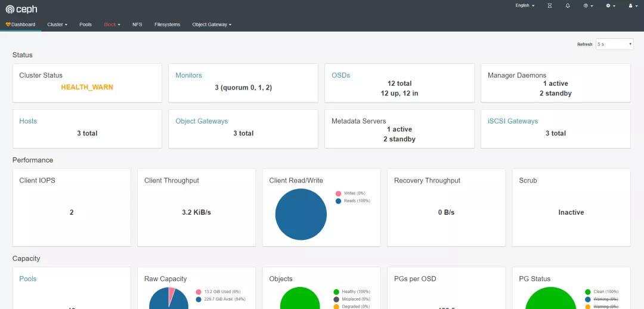Open the help question mark menu
This screenshot has height=309, width=644.
tap(588, 6)
